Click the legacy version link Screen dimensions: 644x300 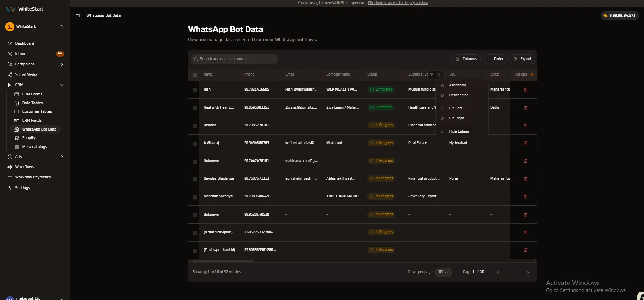coord(398,3)
